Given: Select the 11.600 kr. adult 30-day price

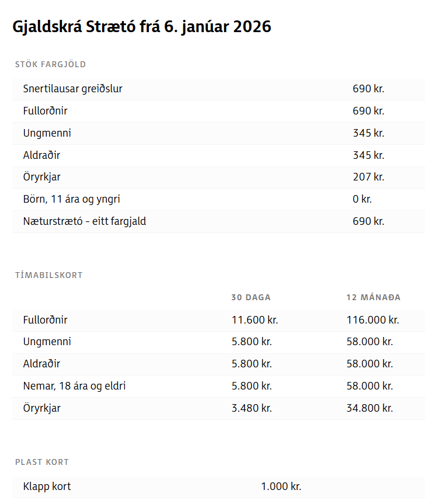Looking at the screenshot, I should 255,320.
